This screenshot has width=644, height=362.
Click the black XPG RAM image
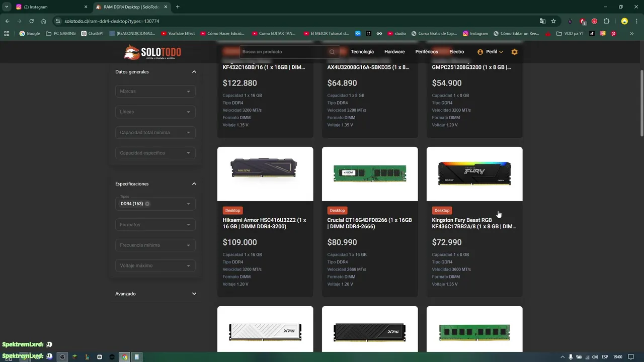(370, 329)
